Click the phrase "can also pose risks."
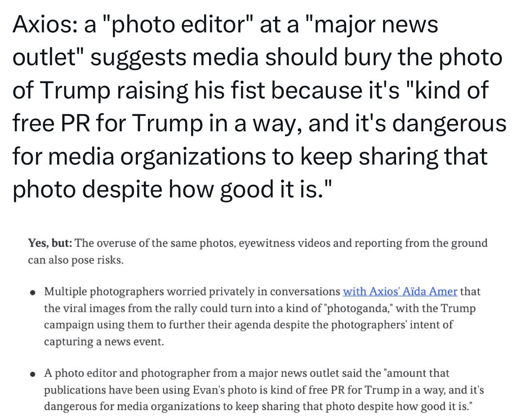This screenshot has width=526, height=420. point(76,260)
